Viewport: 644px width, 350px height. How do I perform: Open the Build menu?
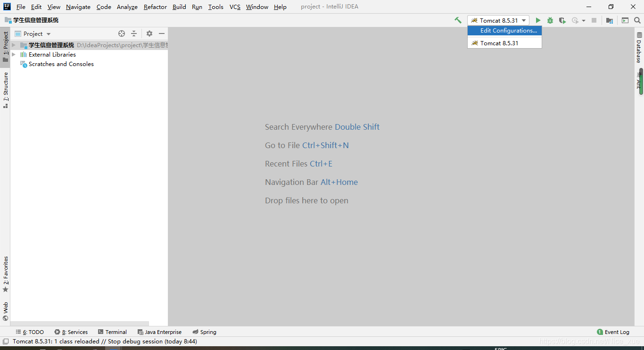(x=179, y=7)
